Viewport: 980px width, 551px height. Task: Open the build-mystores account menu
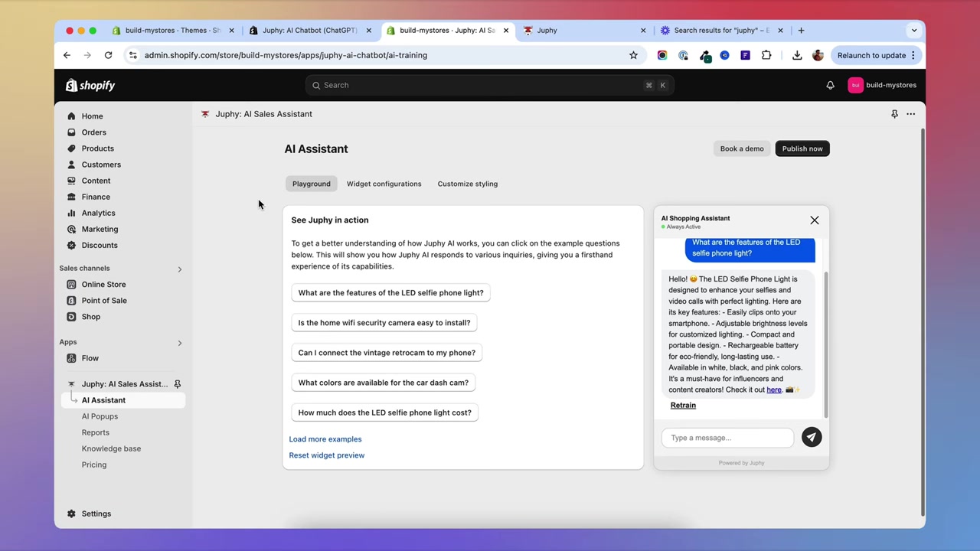(x=882, y=85)
